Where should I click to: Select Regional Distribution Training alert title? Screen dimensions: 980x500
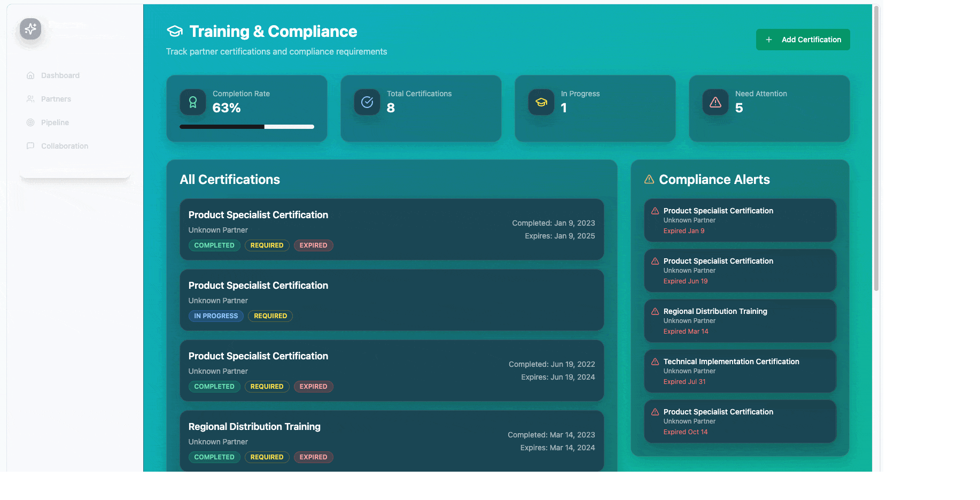click(715, 311)
